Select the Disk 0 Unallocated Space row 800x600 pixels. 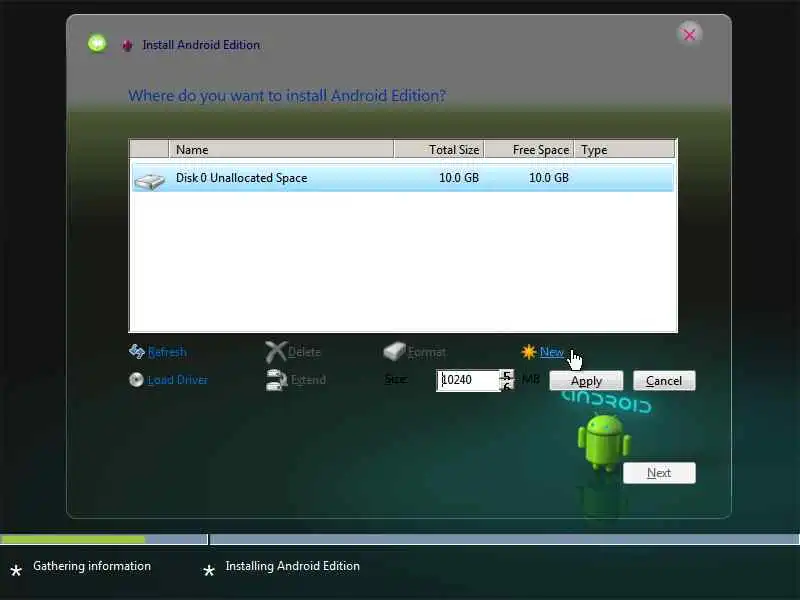coord(403,178)
